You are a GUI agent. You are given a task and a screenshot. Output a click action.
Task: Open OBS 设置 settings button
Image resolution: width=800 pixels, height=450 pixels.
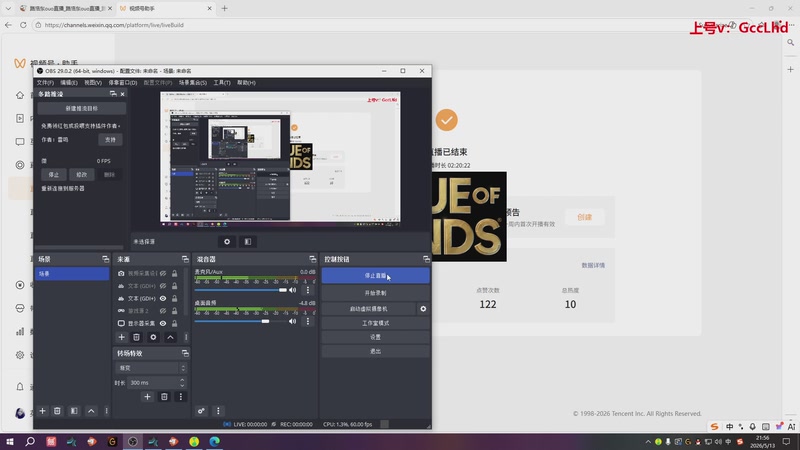click(376, 337)
